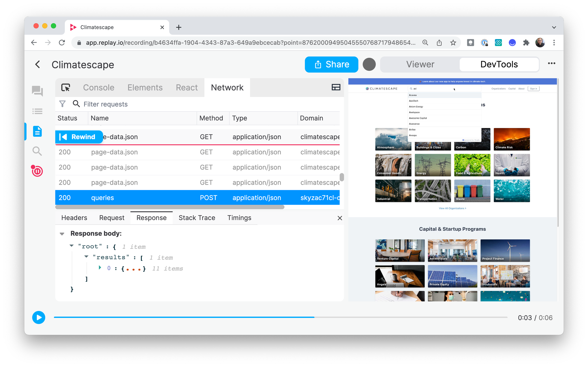Open the browser extensions puzzle icon
The width and height of the screenshot is (588, 367).
point(526,43)
